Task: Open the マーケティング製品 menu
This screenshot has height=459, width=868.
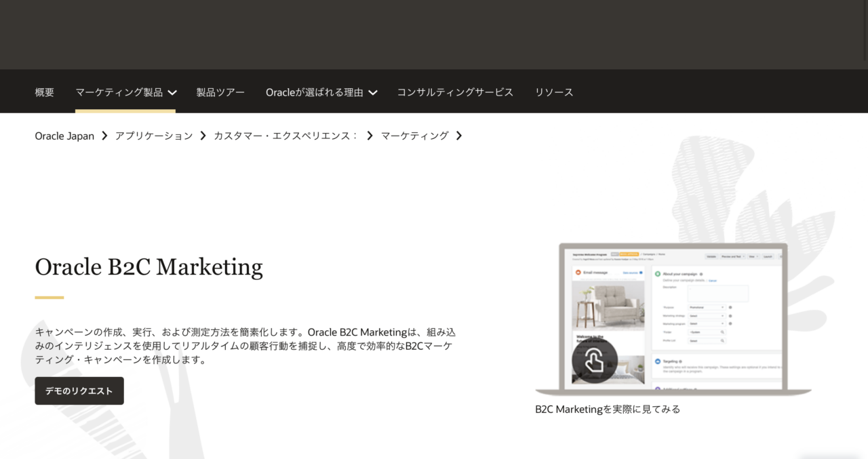Action: pyautogui.click(x=119, y=92)
